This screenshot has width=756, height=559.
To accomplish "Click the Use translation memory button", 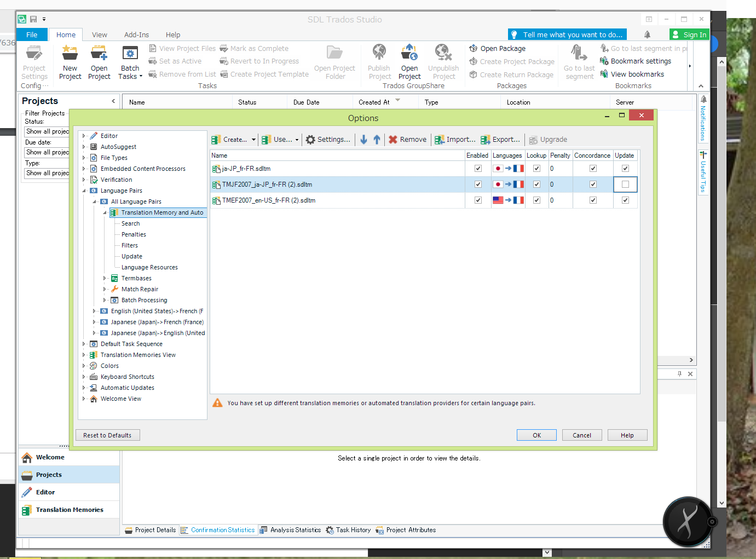I will (x=277, y=140).
